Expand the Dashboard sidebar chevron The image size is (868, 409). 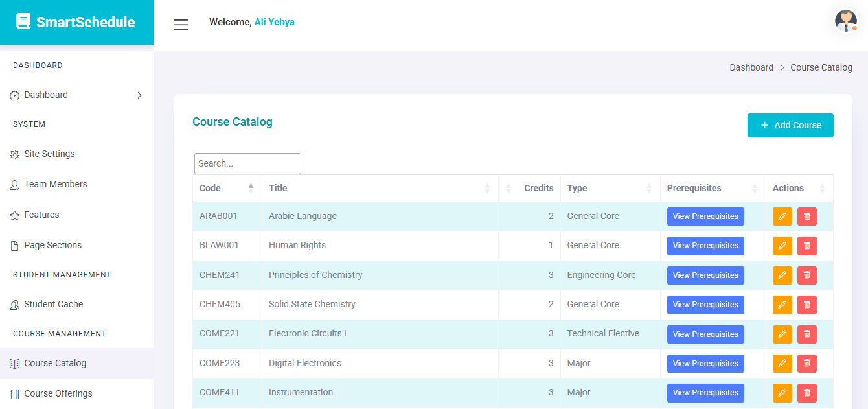click(139, 95)
